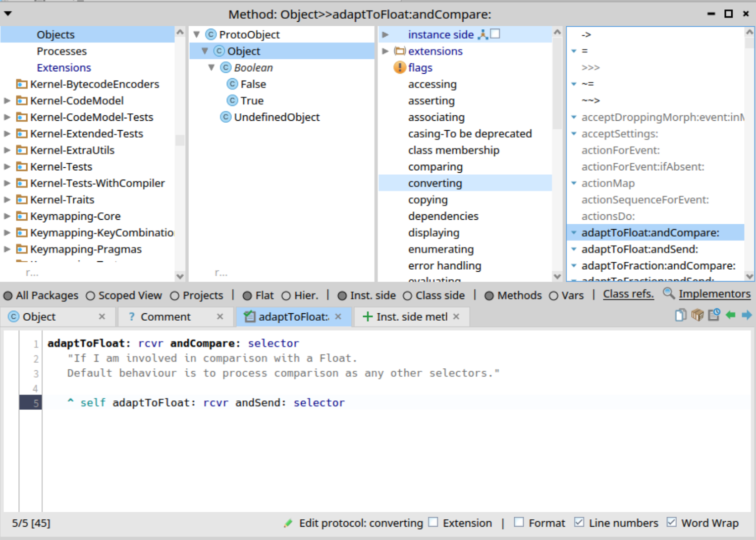Click the Class refs. link
756x540 pixels.
628,294
